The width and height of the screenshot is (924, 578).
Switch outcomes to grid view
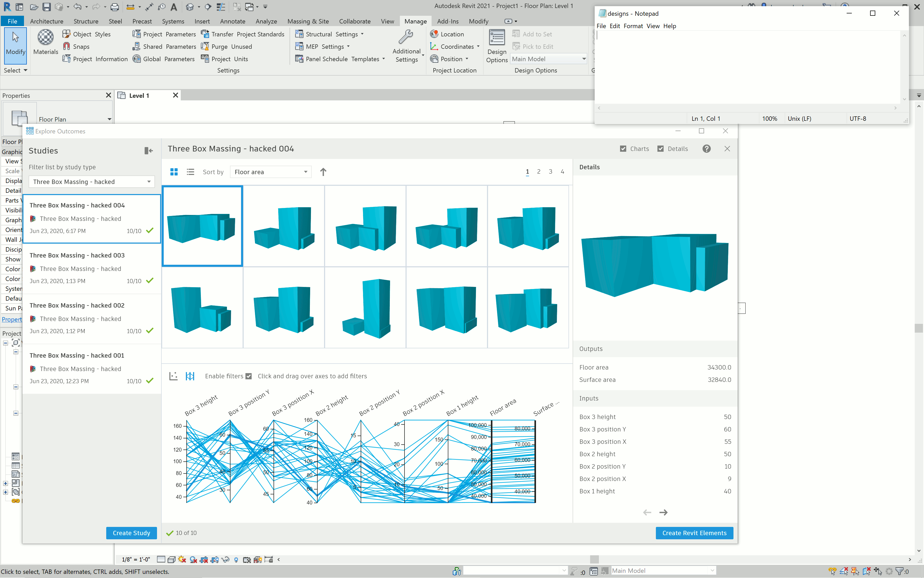174,172
